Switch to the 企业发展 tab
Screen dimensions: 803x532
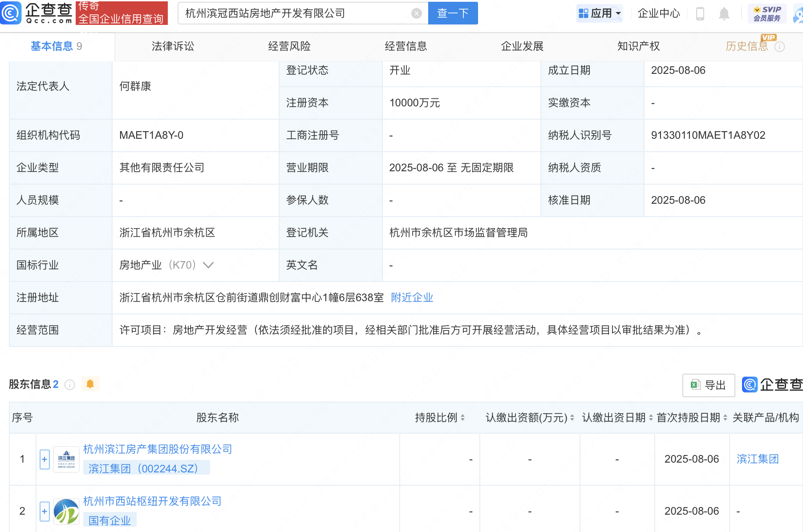coord(522,46)
